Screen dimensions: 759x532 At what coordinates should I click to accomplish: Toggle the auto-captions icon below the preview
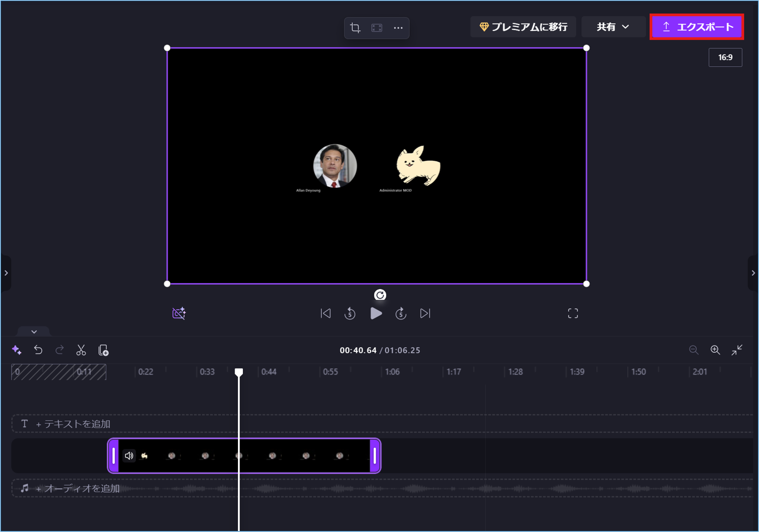179,313
